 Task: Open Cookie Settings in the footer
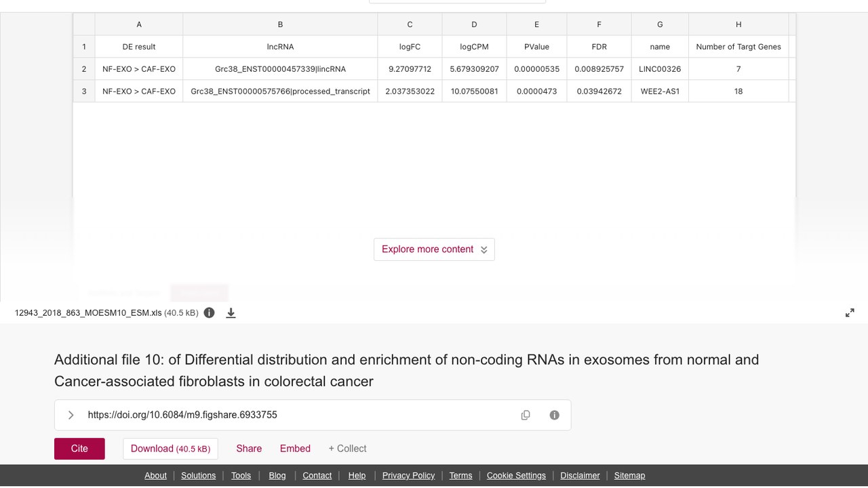(x=516, y=476)
